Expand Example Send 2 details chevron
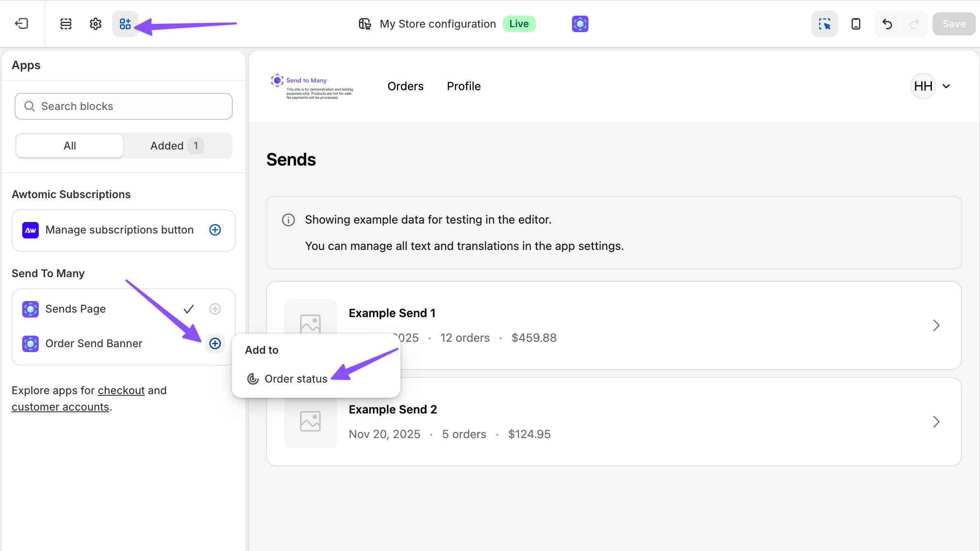The height and width of the screenshot is (551, 980). 936,422
